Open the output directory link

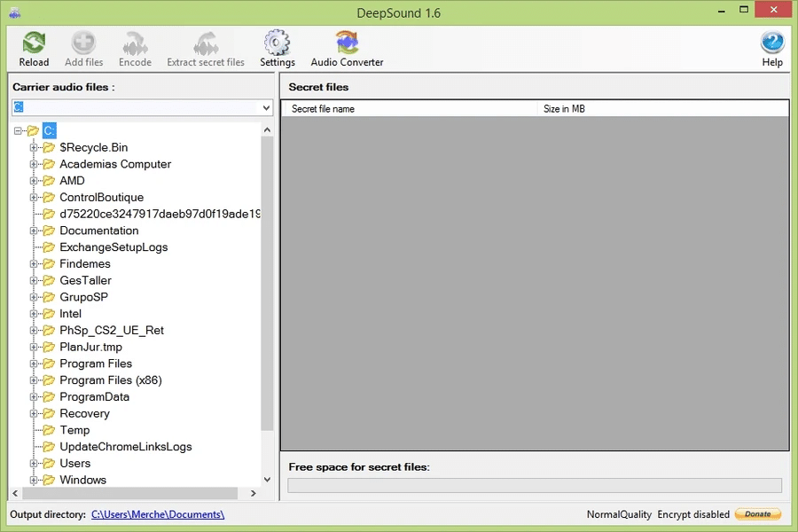click(x=157, y=513)
